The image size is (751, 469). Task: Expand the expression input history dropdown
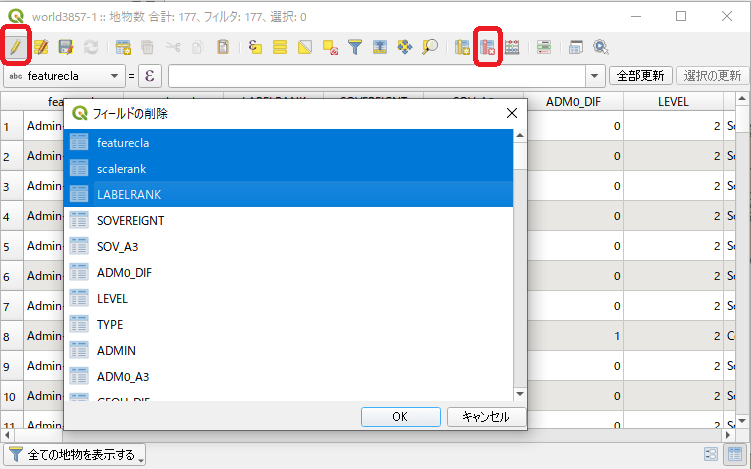tap(594, 76)
